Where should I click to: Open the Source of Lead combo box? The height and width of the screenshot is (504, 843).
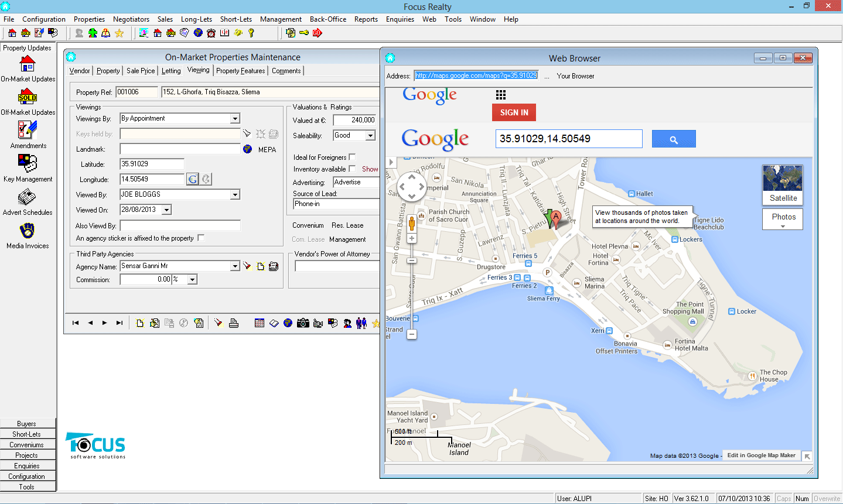point(336,204)
